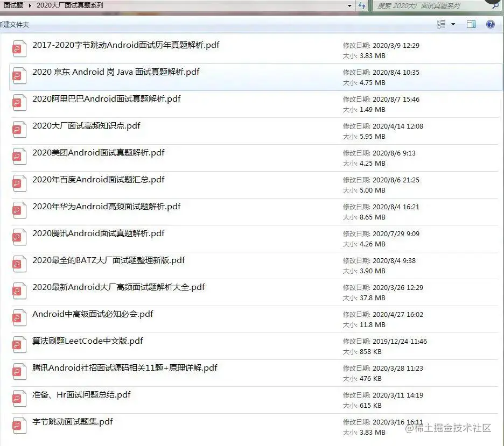Click PDF icon of 2020阿里巴巴Android面试真题解析.pdf
This screenshot has height=446, width=504.
tap(19, 103)
